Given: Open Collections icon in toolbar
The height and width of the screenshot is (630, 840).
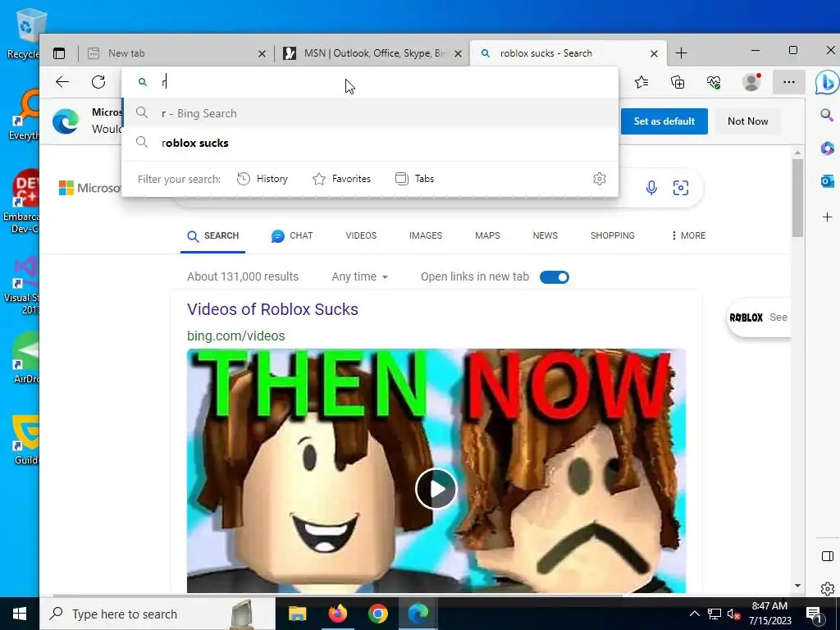Looking at the screenshot, I should click(x=678, y=82).
